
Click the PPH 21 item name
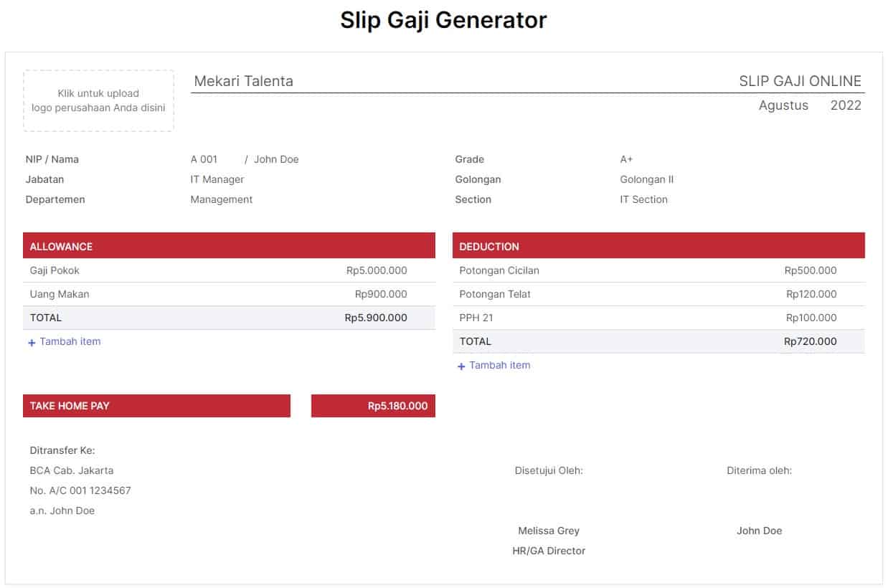(476, 318)
